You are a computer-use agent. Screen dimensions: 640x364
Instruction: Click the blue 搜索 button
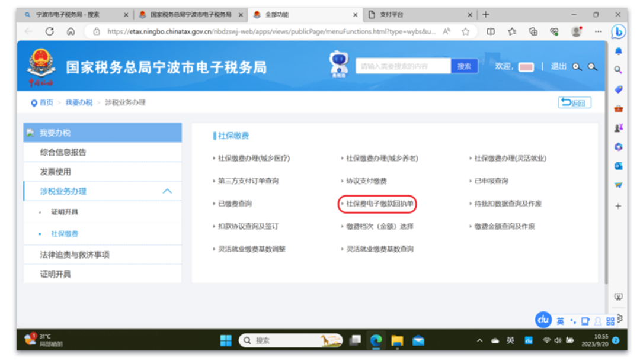(x=464, y=66)
